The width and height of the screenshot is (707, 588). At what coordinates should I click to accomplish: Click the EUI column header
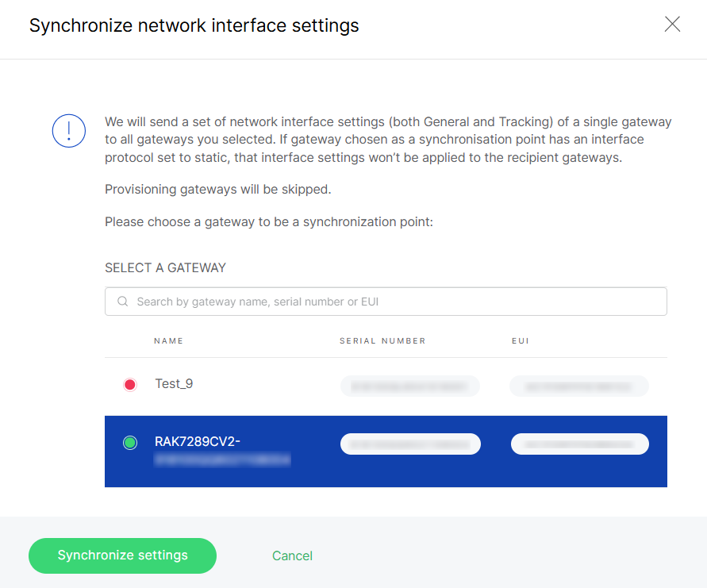click(x=520, y=340)
